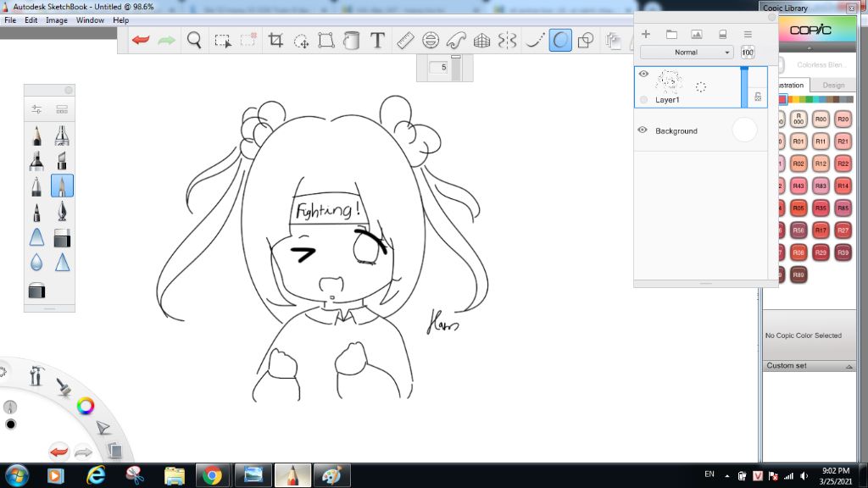Select the Text tool

click(377, 40)
